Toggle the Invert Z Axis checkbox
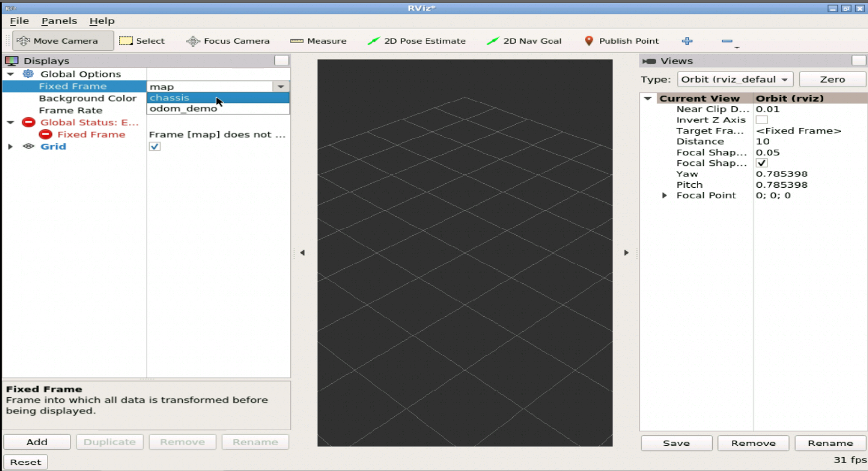868x471 pixels. coord(761,120)
